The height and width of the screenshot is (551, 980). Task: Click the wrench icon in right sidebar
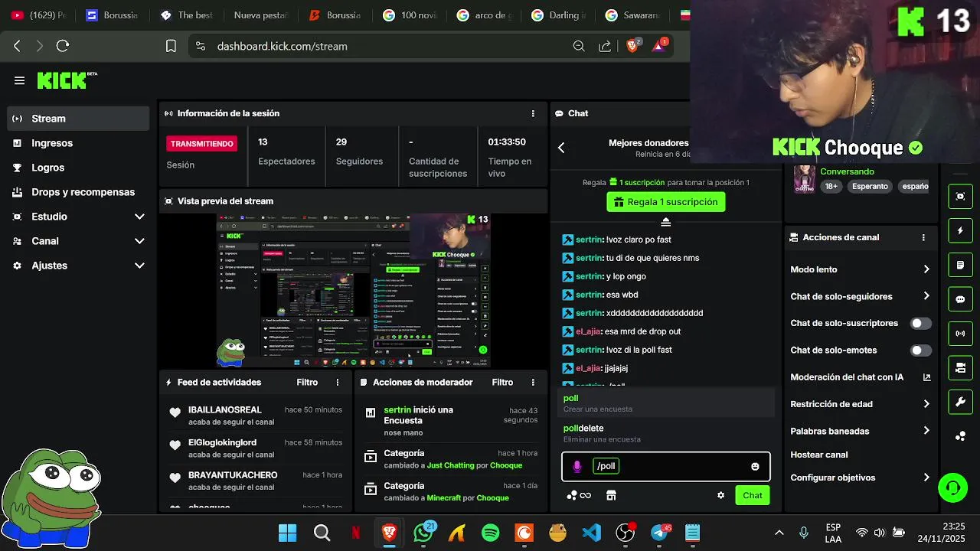click(x=960, y=402)
